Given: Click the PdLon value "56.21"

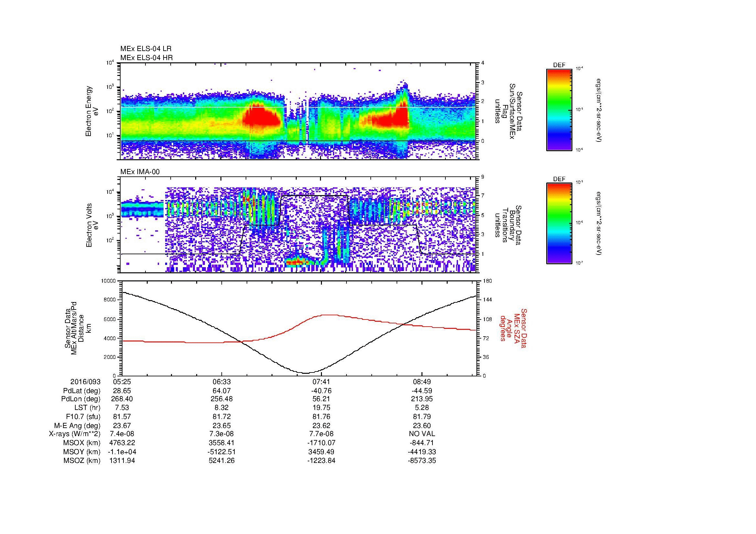Looking at the screenshot, I should pos(321,399).
